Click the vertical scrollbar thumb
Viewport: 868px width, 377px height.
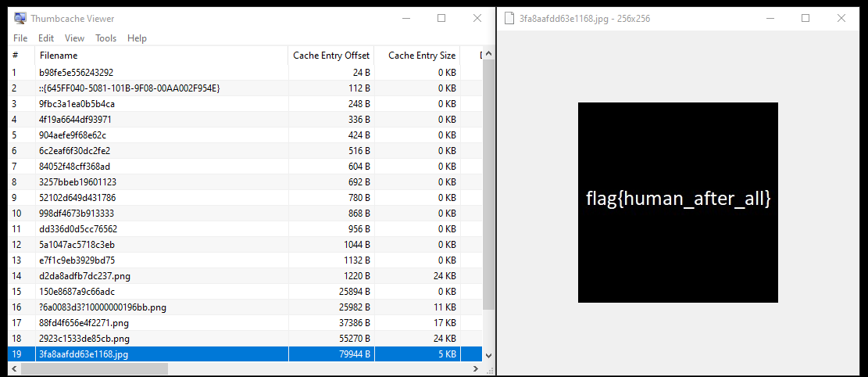point(488,185)
